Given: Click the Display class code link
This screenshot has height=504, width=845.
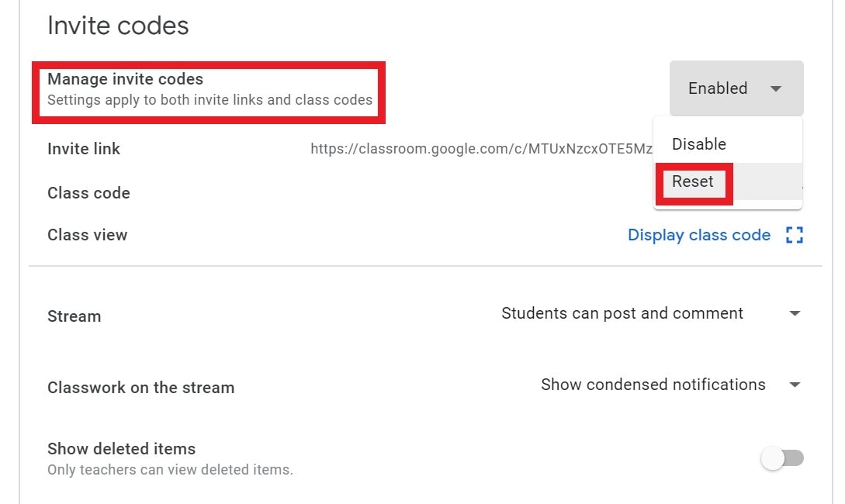Looking at the screenshot, I should click(699, 235).
